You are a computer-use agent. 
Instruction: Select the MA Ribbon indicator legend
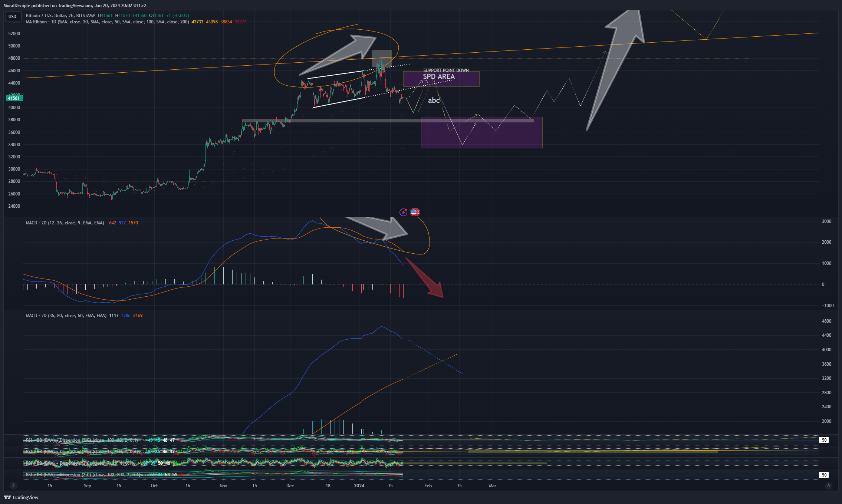(x=107, y=22)
